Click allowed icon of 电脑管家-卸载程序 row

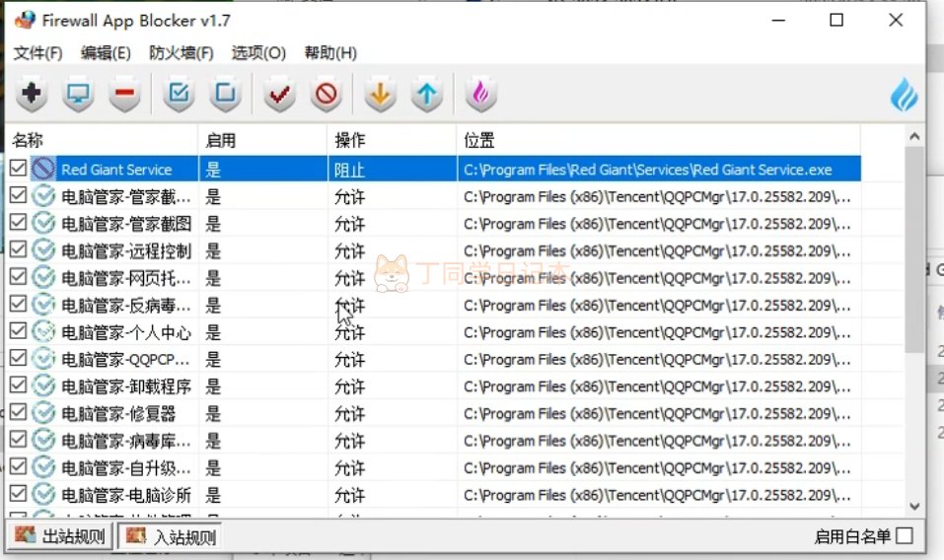point(43,385)
